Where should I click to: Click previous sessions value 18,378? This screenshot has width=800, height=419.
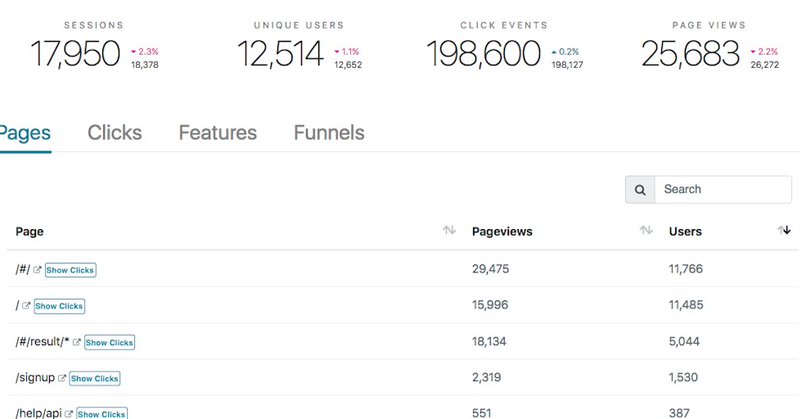145,65
